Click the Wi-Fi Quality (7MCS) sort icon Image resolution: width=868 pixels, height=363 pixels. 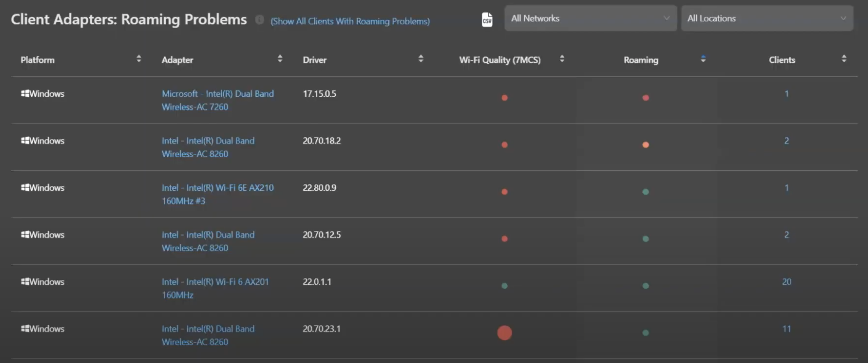561,59
